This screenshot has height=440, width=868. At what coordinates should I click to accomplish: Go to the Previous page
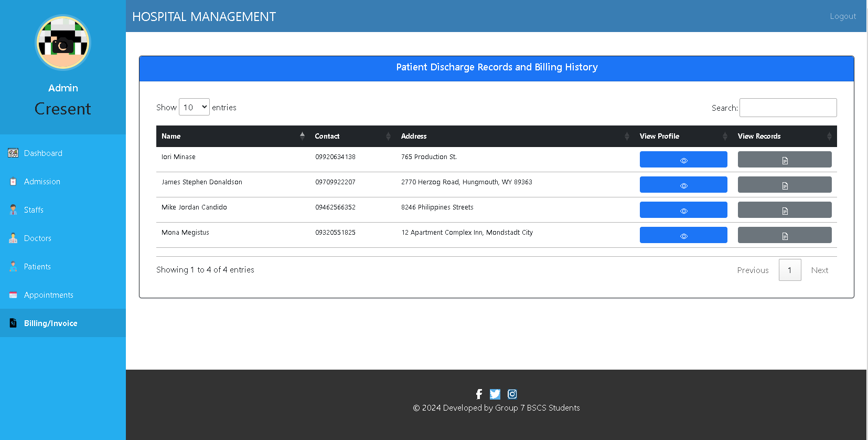tap(753, 270)
